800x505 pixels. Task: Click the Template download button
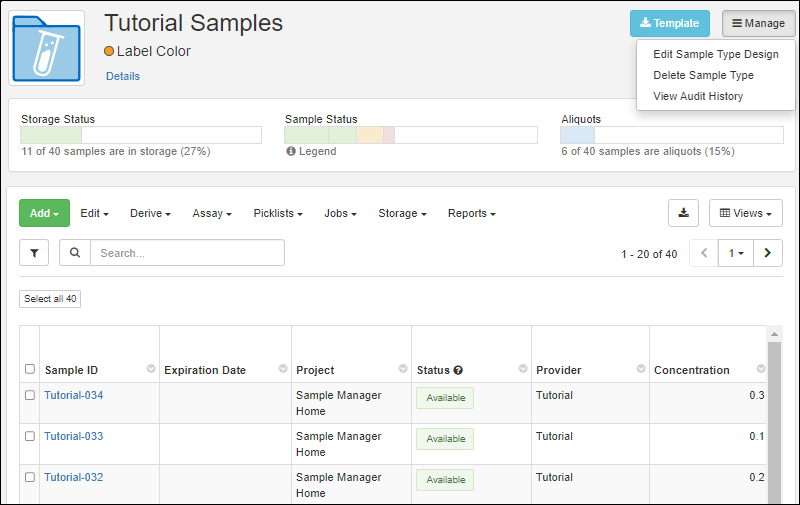[669, 23]
